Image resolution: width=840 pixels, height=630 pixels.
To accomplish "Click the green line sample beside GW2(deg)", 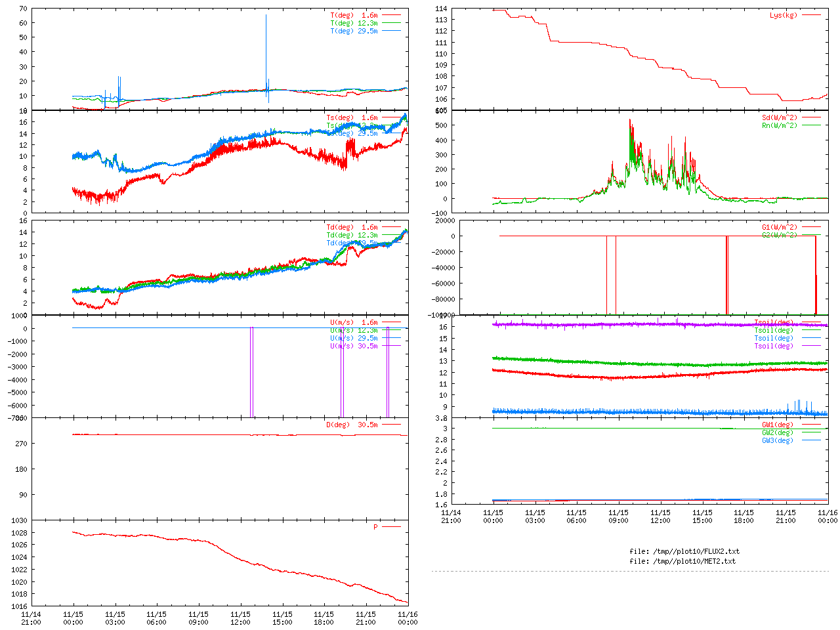I will (x=811, y=432).
